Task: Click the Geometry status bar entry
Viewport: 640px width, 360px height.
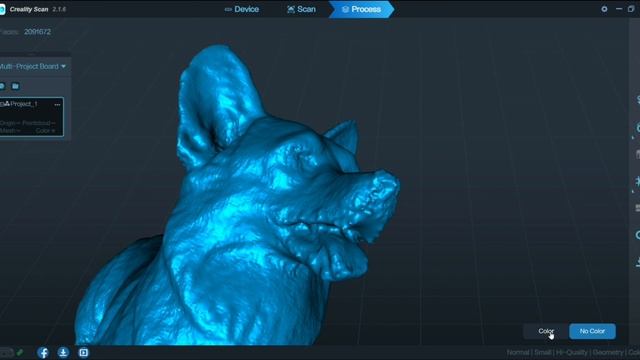Action: (x=608, y=352)
